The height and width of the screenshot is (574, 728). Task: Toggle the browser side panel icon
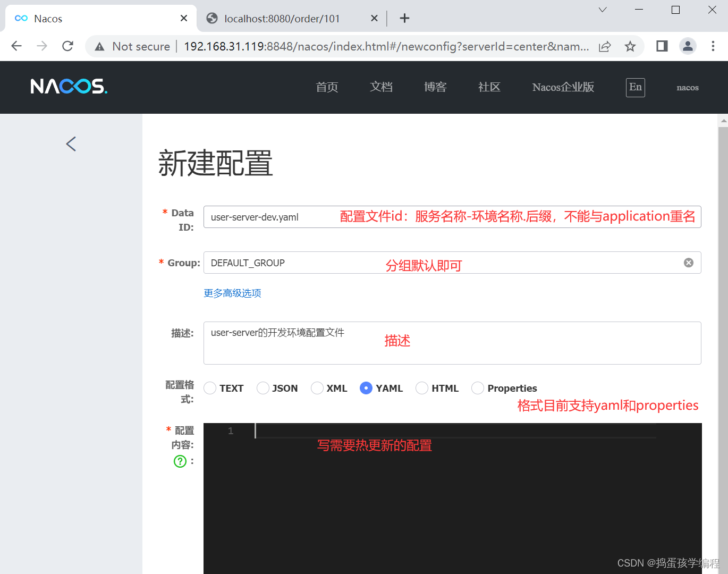pyautogui.click(x=662, y=46)
